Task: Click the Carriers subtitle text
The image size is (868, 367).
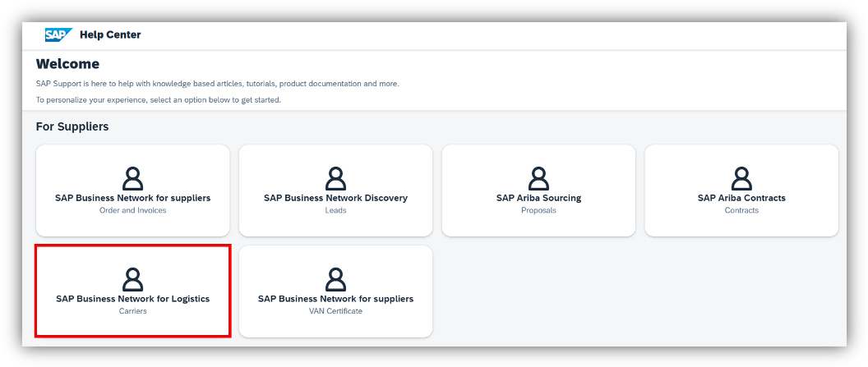Action: (x=132, y=311)
